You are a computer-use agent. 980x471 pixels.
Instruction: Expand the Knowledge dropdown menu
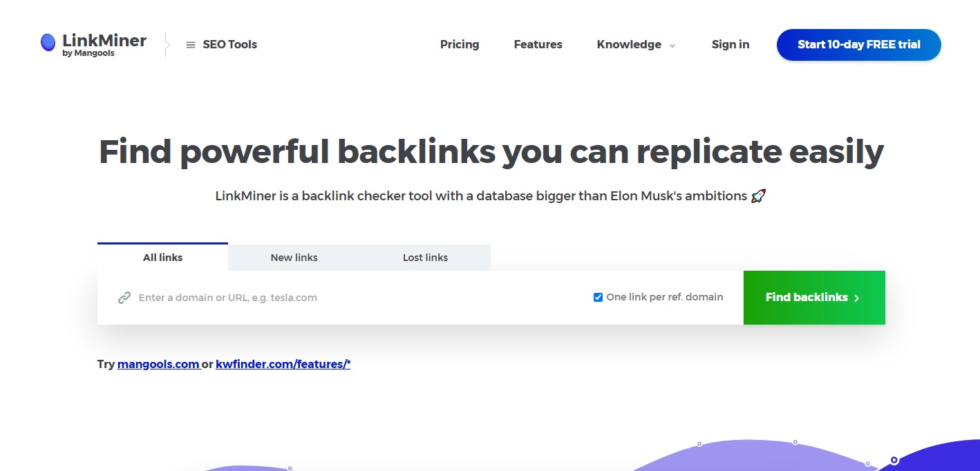point(636,44)
